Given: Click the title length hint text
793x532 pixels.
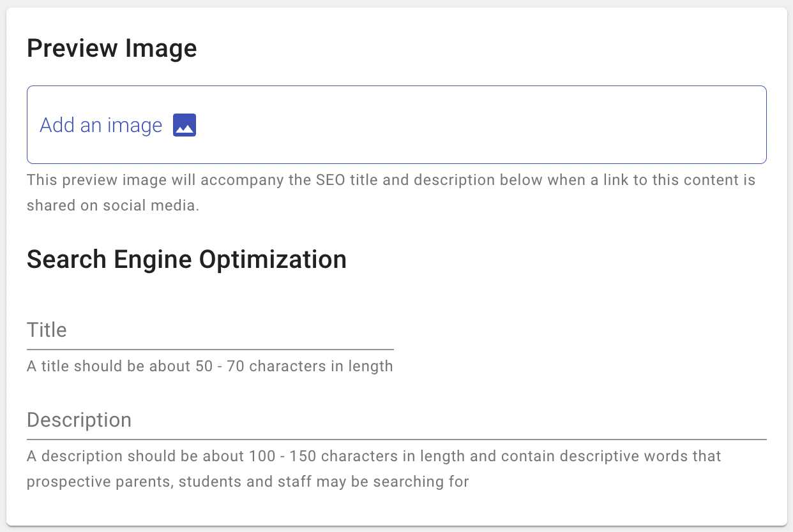Looking at the screenshot, I should [x=209, y=366].
